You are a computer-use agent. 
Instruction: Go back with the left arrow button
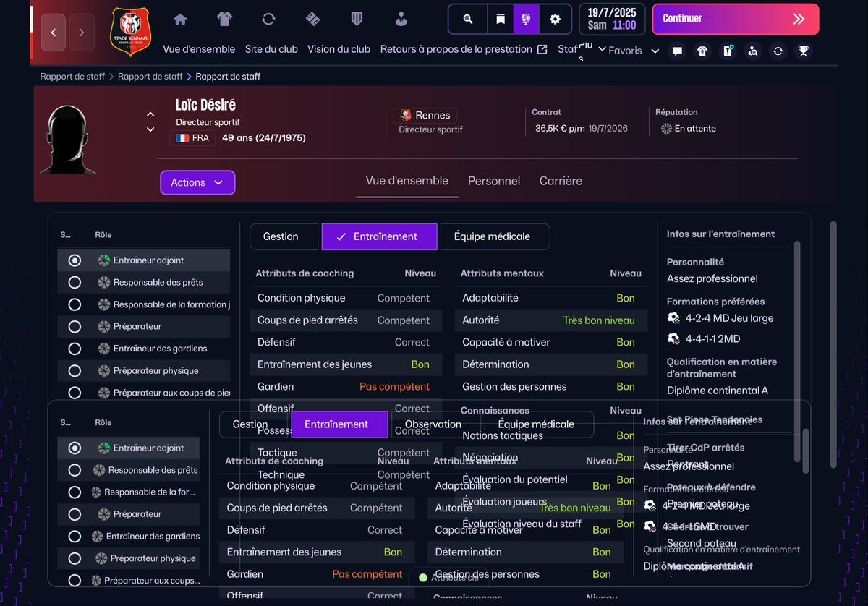54,33
